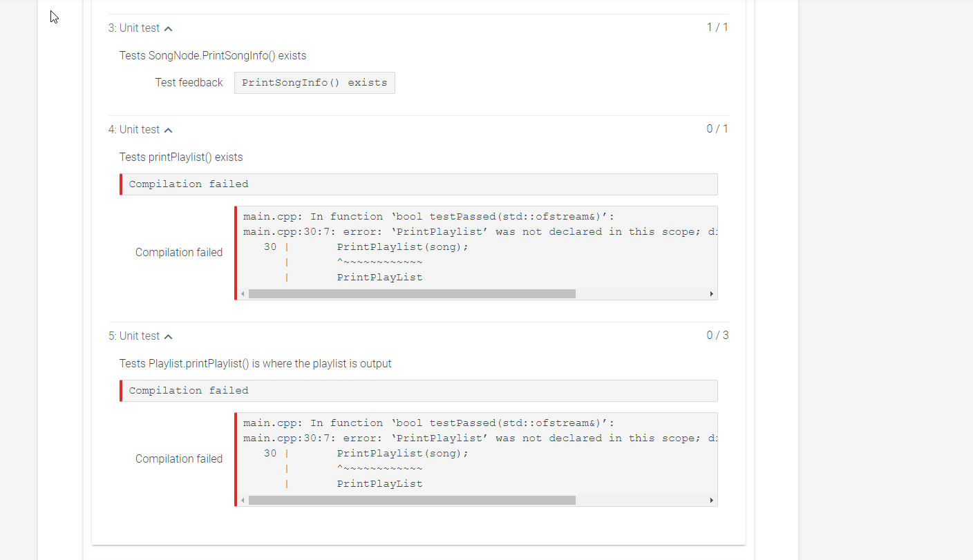Click the 'Tests printPlaylist() exists' description text
973x560 pixels.
pyautogui.click(x=181, y=157)
